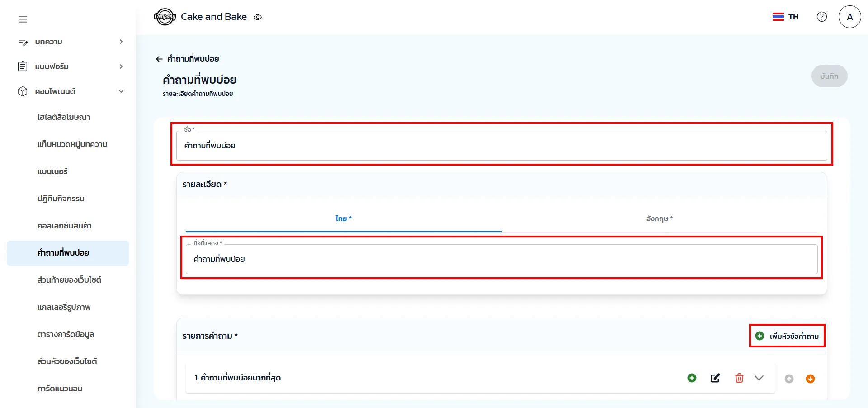Expand the บทความ sidebar menu
This screenshot has width=868, height=408.
(x=121, y=42)
